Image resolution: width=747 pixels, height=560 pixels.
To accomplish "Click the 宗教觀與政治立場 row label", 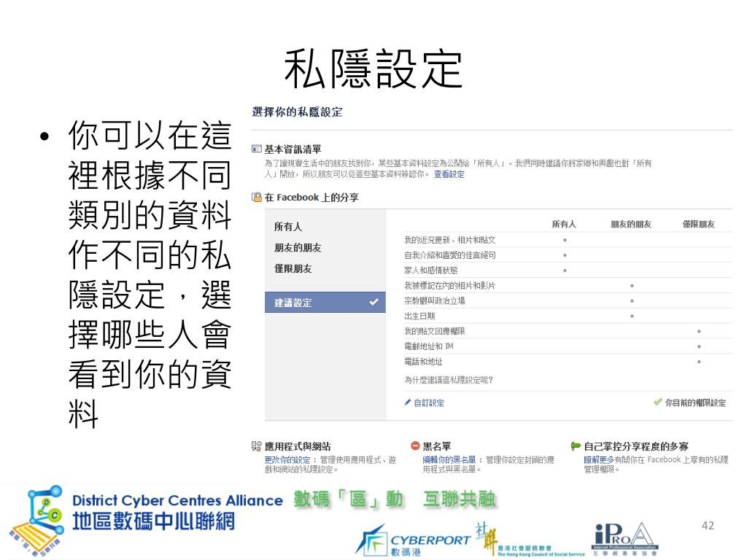I will click(x=435, y=301).
